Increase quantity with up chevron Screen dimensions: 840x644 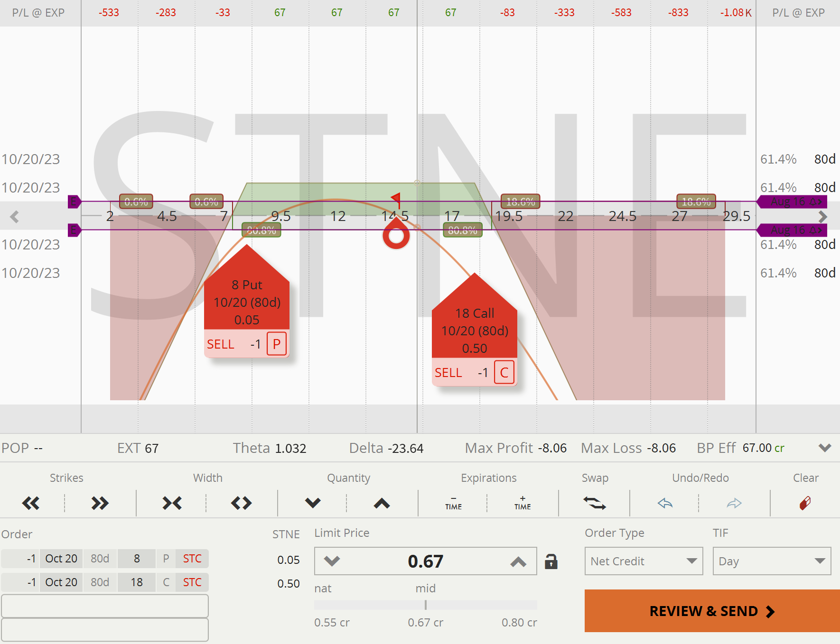[x=382, y=503]
